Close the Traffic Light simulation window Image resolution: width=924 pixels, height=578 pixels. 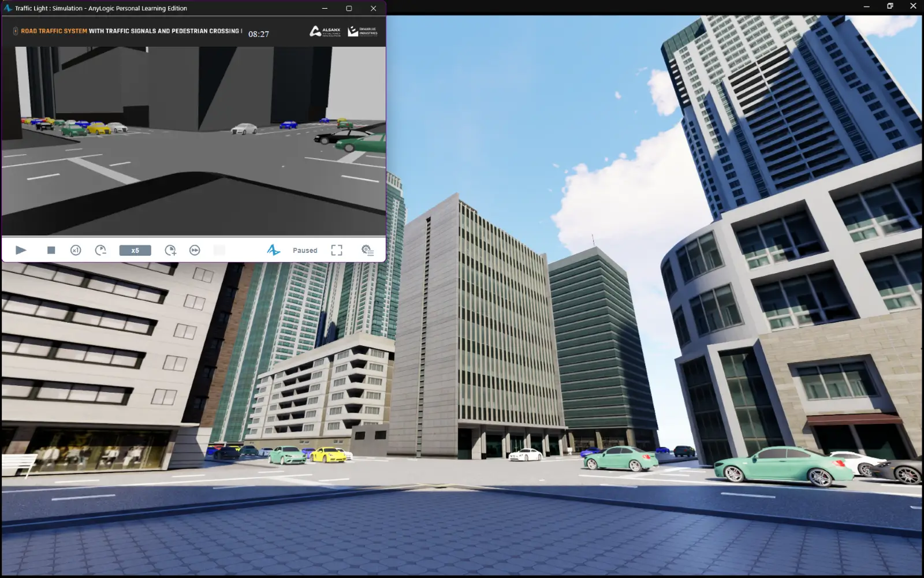pyautogui.click(x=373, y=8)
